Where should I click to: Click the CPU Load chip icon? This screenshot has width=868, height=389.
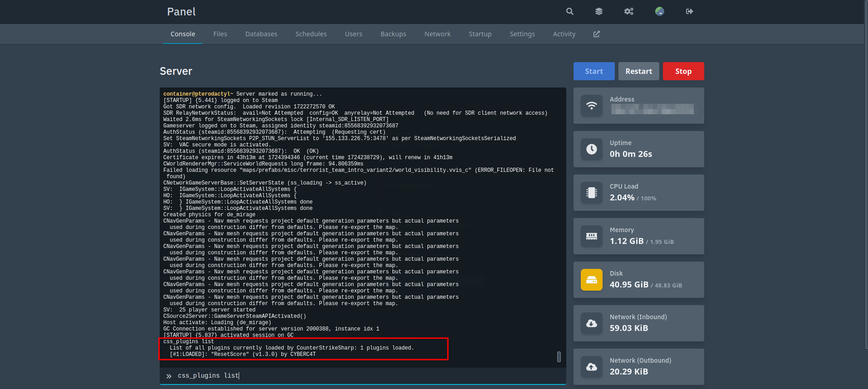pyautogui.click(x=592, y=193)
